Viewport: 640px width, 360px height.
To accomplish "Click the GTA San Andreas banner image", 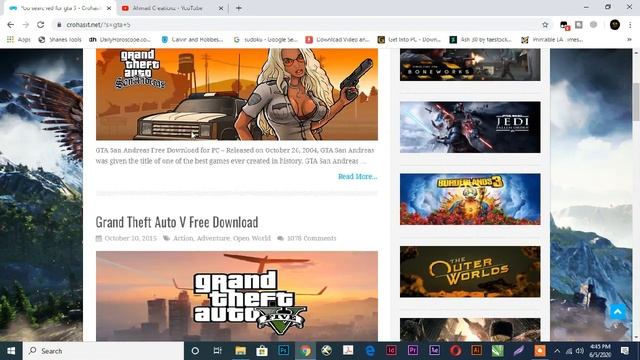I will point(237,94).
